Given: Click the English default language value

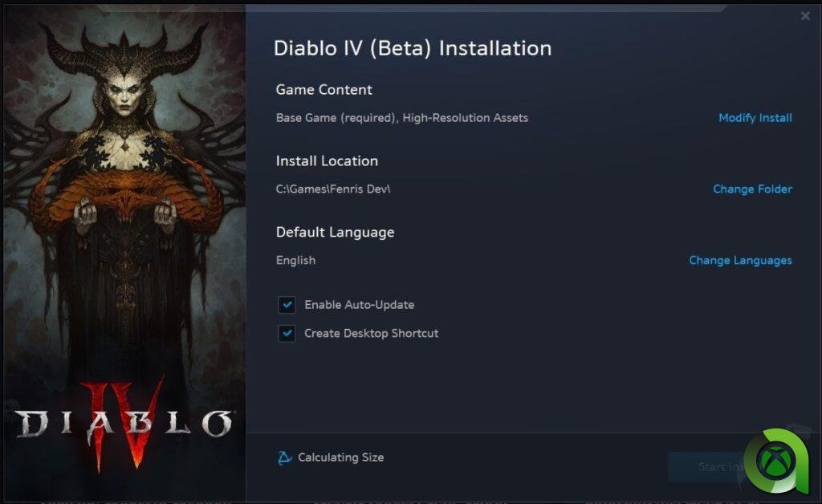Looking at the screenshot, I should tap(295, 261).
